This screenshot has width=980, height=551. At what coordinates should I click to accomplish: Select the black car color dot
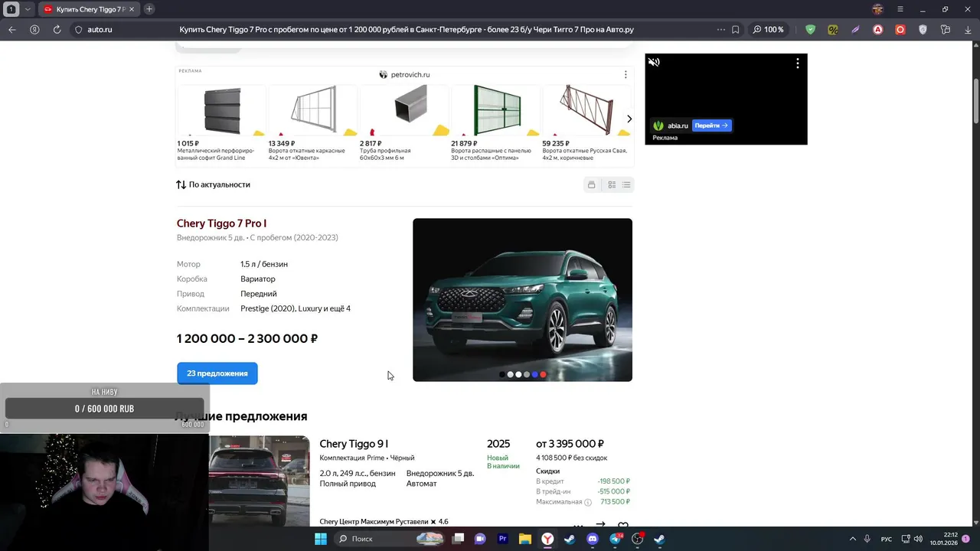tap(502, 374)
